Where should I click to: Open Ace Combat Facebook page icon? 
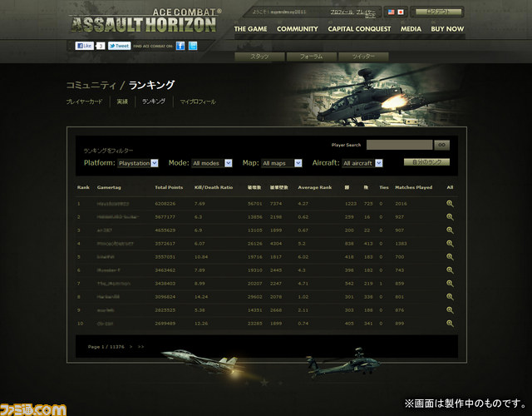pos(180,46)
